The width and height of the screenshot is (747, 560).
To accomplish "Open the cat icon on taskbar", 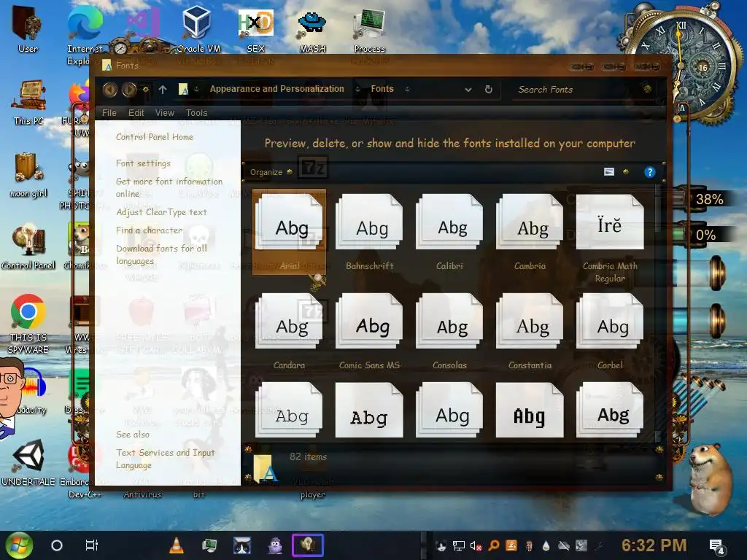I will pyautogui.click(x=242, y=545).
